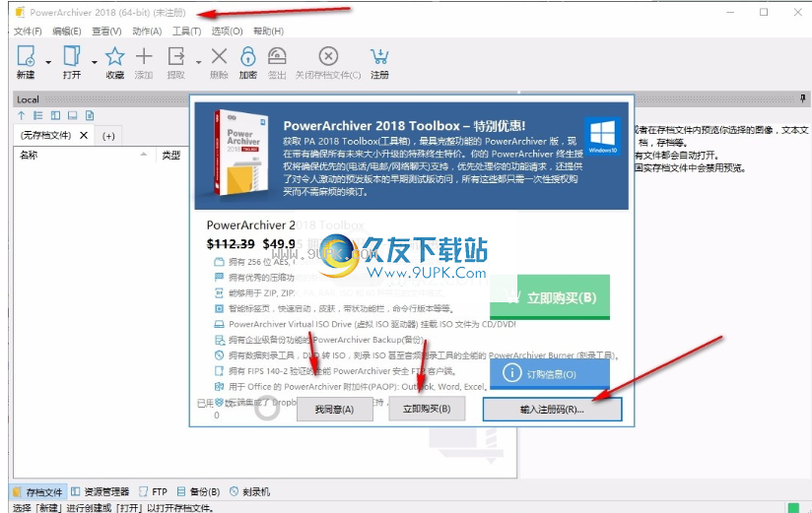
Task: Switch to 备份(B) bottom tab
Action: pyautogui.click(x=198, y=491)
